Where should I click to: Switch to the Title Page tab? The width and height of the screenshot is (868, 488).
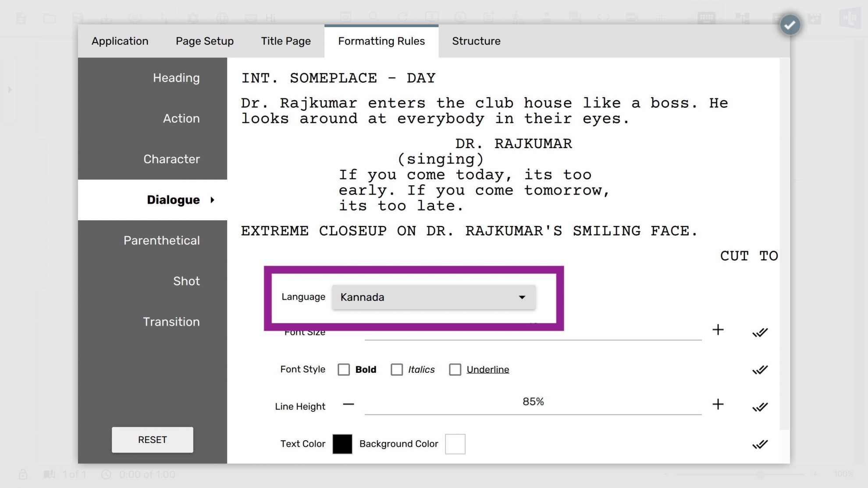(x=285, y=41)
